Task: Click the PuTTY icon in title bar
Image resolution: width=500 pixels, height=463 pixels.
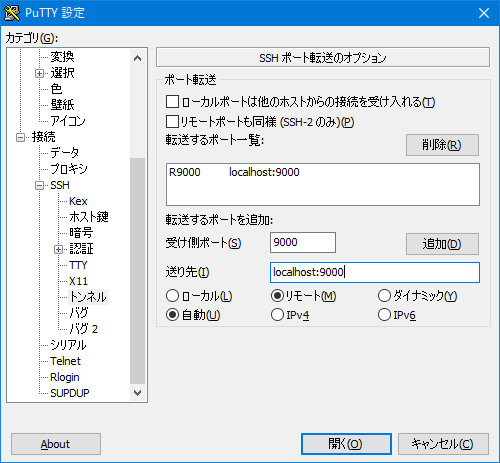Action: tap(12, 13)
